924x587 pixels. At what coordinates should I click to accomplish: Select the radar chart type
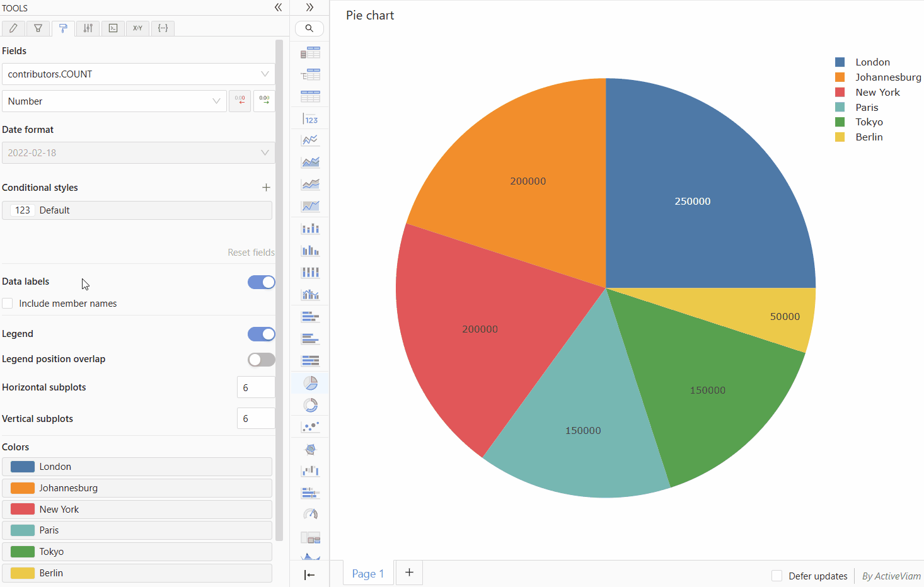coord(309,449)
